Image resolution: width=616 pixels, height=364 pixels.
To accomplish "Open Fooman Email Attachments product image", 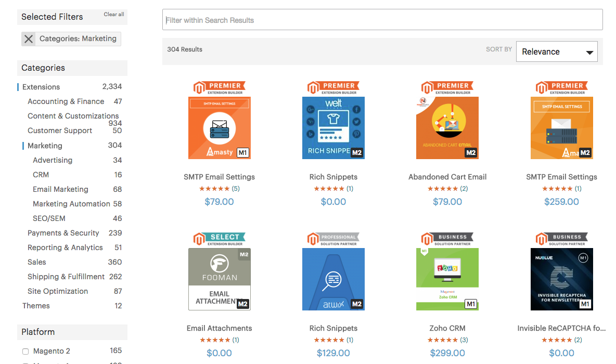I will tap(219, 279).
